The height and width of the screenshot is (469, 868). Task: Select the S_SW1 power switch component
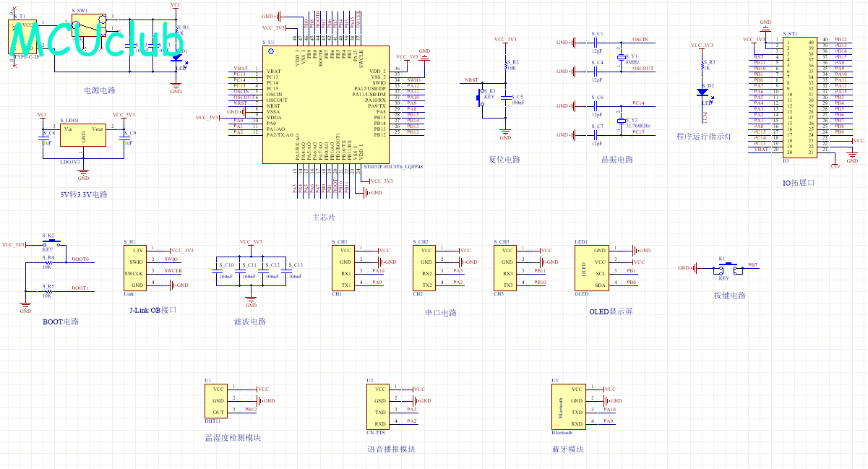[x=90, y=25]
